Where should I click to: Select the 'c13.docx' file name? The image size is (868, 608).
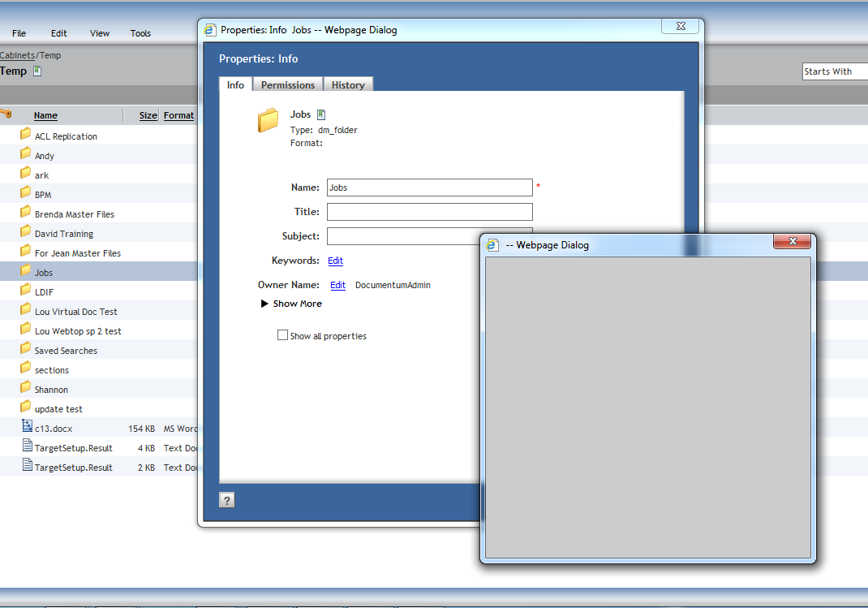(x=54, y=429)
